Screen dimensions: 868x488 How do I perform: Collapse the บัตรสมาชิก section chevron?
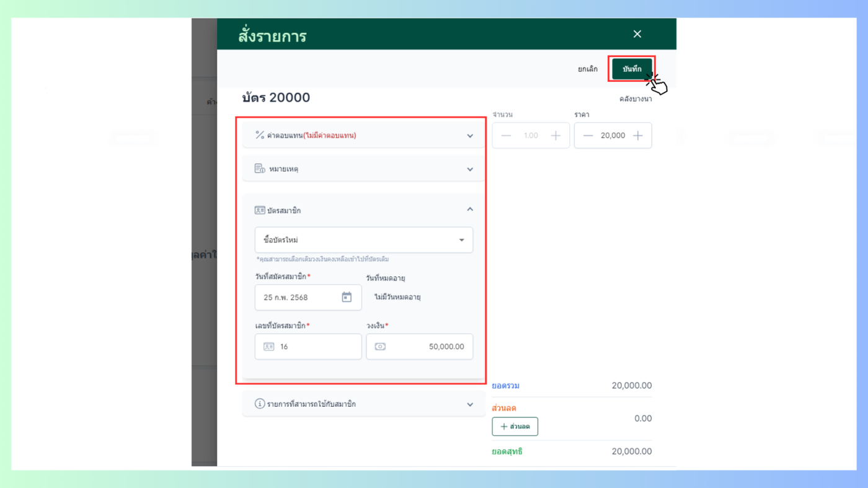pyautogui.click(x=470, y=210)
